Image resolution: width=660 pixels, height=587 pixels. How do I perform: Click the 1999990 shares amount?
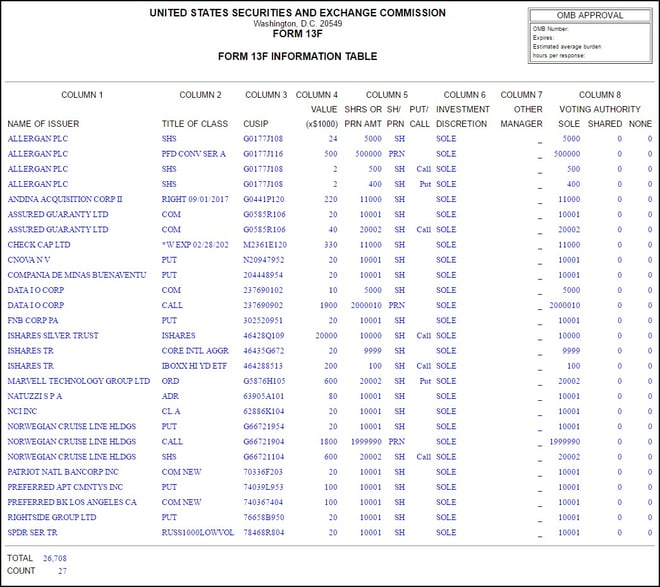366,441
